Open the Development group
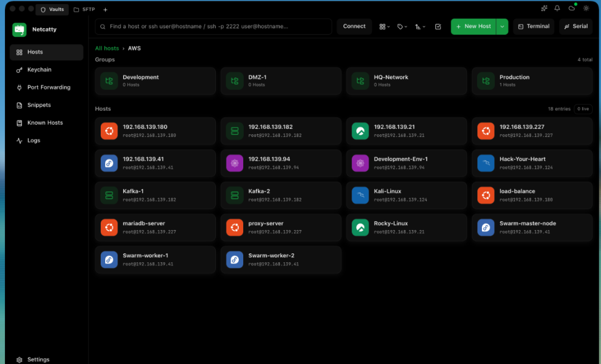This screenshot has width=601, height=364. tap(155, 81)
